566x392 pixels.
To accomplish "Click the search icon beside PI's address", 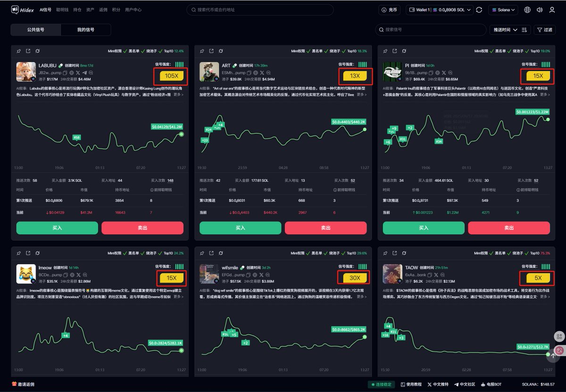I will (450, 73).
